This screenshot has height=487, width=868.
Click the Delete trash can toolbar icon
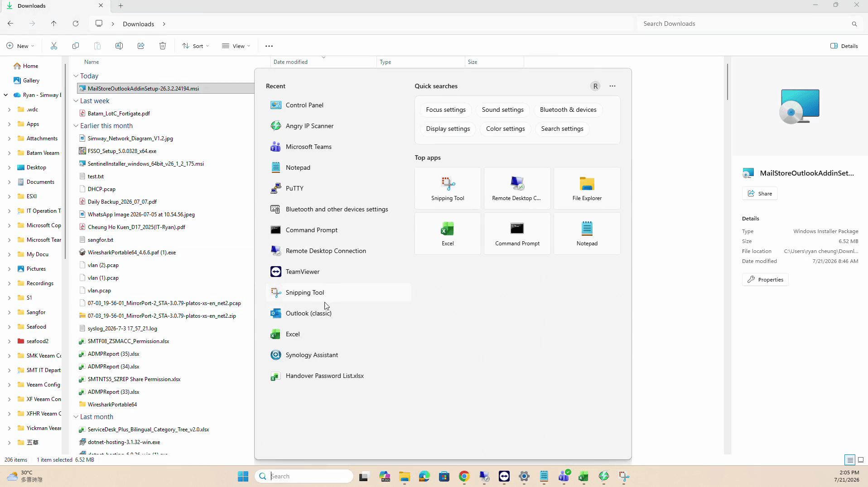(163, 46)
